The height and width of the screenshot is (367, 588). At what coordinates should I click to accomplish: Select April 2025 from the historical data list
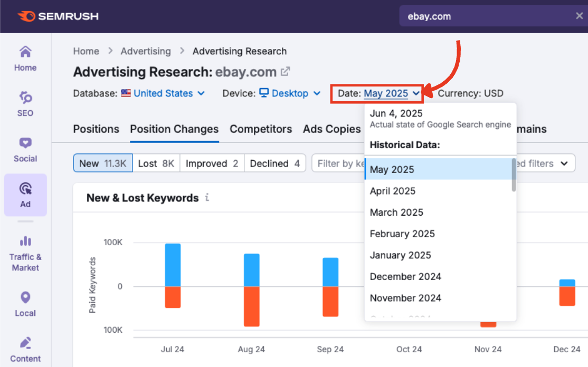point(393,191)
